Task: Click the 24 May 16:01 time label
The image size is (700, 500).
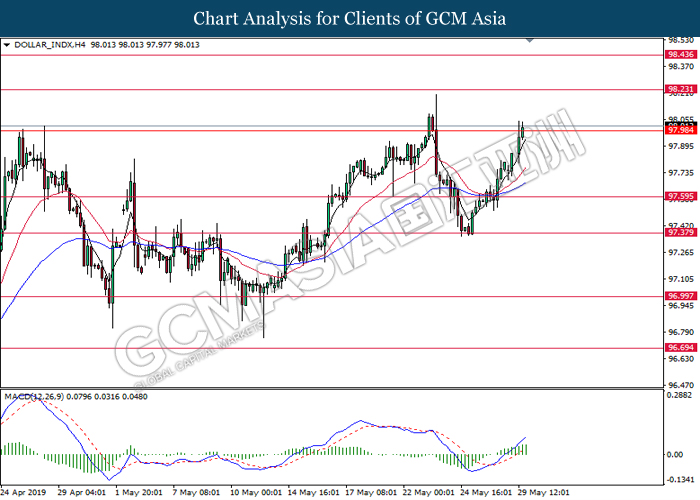Action: click(x=486, y=492)
